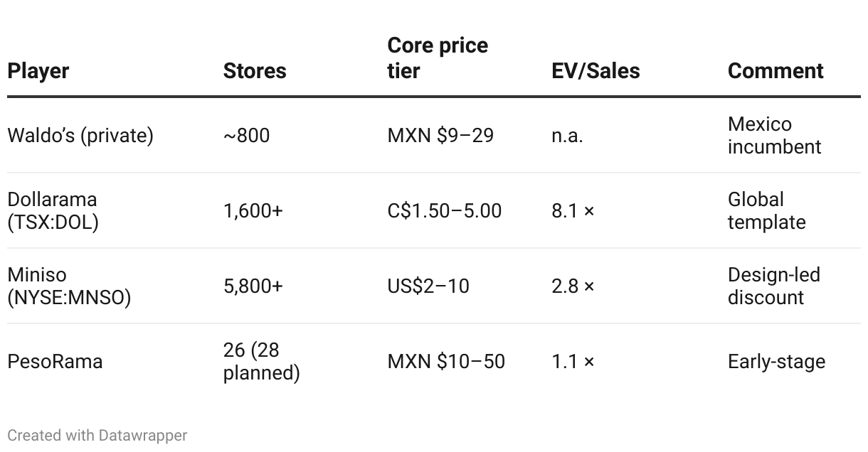Select the Mexico incumbent comment
Image resolution: width=868 pixels, height=452 pixels.
774,135
